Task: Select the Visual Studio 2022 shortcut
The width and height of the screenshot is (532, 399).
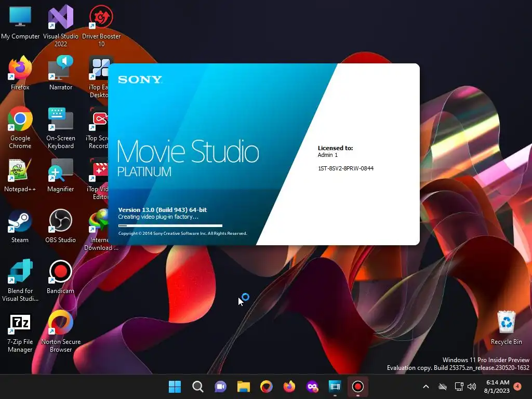Action: point(61,25)
